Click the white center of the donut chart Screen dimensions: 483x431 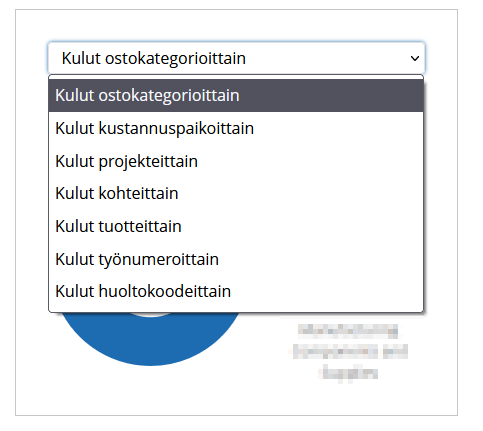(x=151, y=314)
